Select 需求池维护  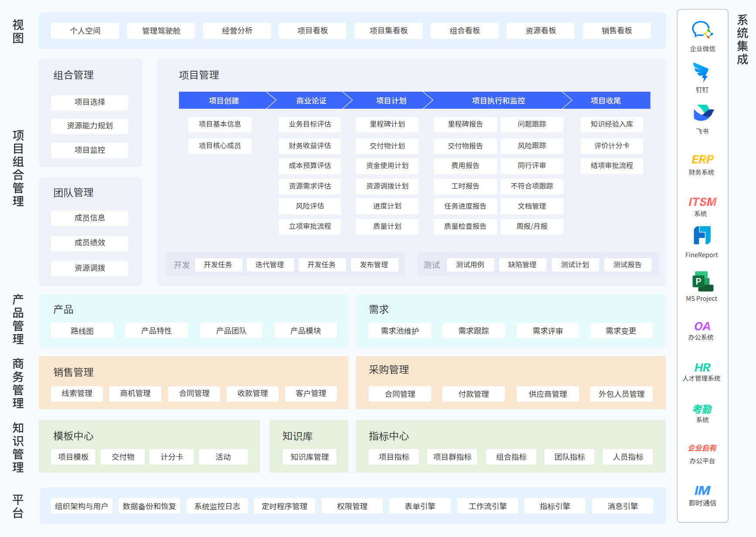[x=400, y=331]
